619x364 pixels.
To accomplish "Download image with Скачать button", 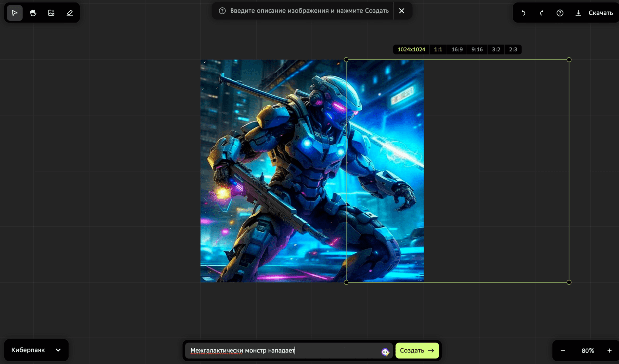I will (x=594, y=13).
